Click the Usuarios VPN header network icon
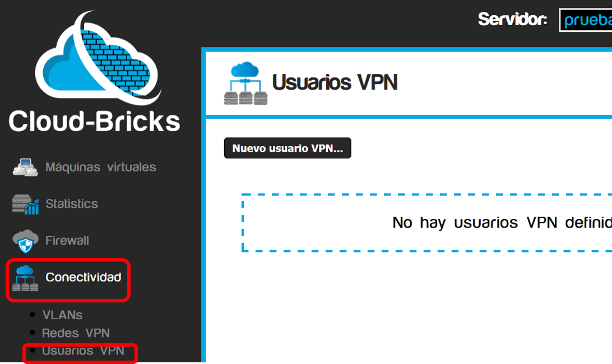Screen dimensions: 612x364 [x=246, y=83]
